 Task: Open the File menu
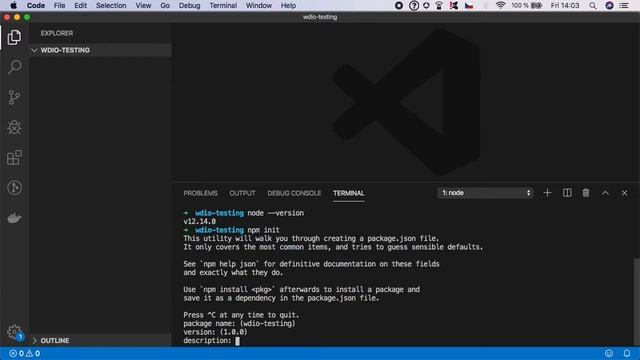[60, 6]
